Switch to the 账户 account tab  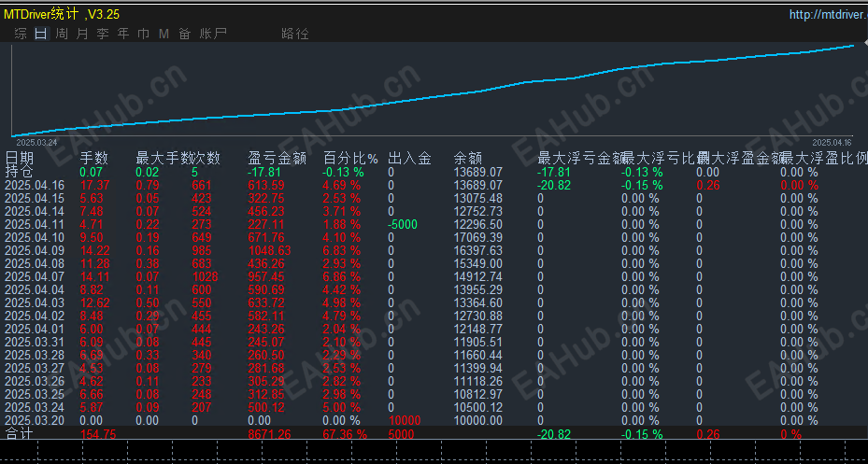[213, 35]
